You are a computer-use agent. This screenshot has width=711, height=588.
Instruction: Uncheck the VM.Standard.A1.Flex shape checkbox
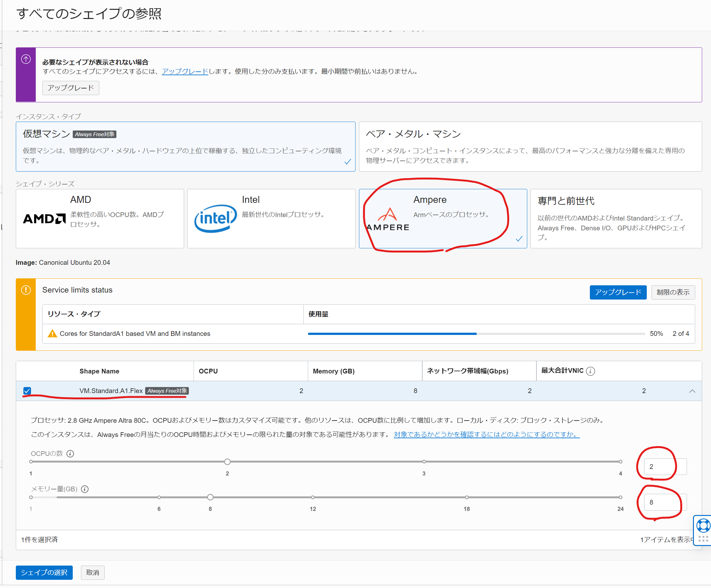[x=27, y=391]
